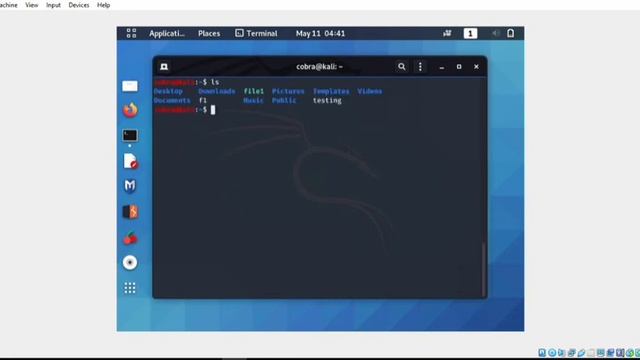The image size is (640, 360).
Task: Open the Applications menu in top bar
Action: (x=167, y=33)
